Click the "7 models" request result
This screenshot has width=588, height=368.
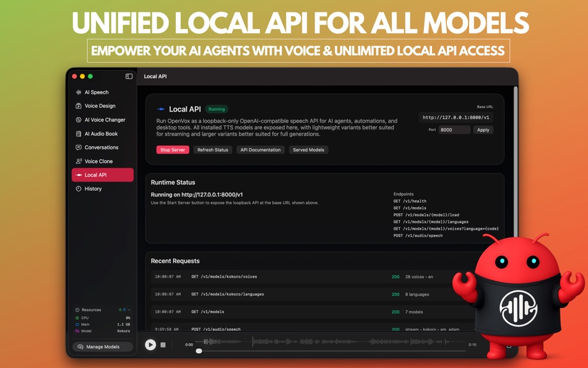point(414,312)
